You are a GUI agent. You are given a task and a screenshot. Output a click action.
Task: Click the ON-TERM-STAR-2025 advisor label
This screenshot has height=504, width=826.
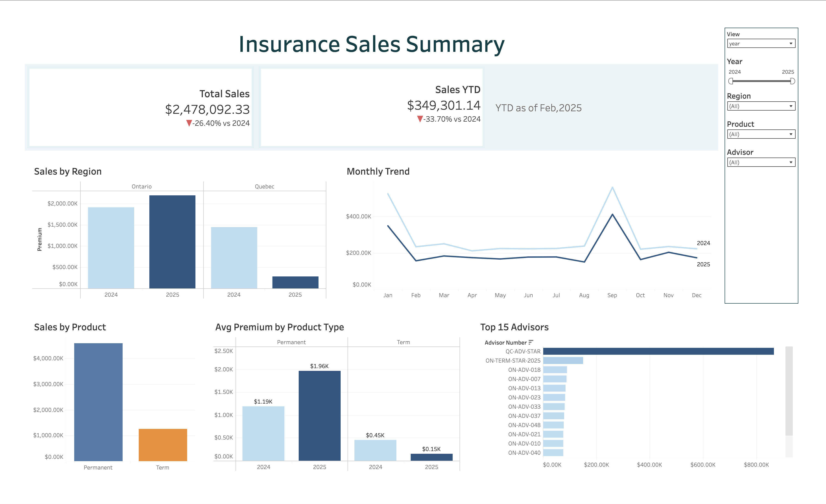[x=513, y=361]
